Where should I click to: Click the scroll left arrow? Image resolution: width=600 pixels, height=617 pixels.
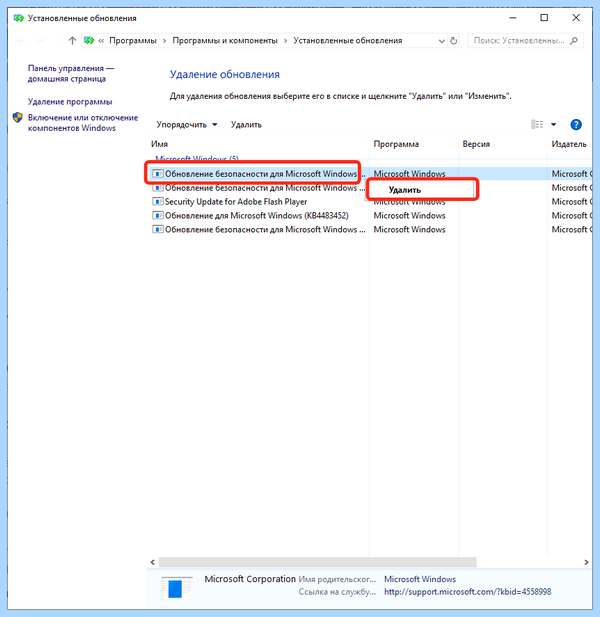point(153,562)
